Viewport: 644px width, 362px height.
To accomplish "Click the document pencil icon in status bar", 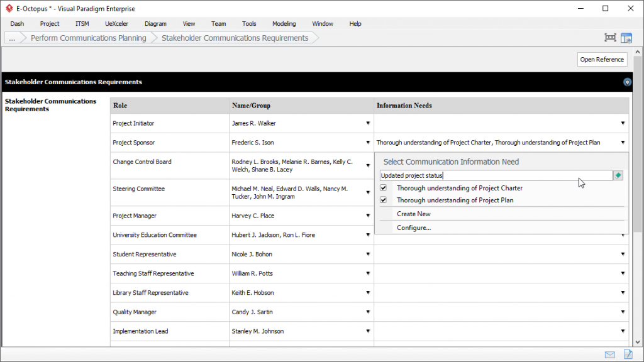I will coord(627,354).
